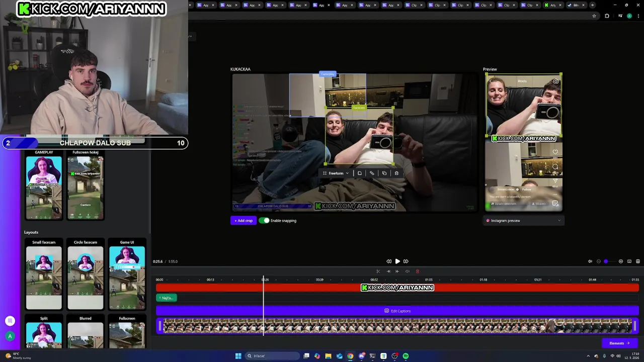Zoom out the timeline with the minus icon
Viewport: 644px width, 362px height.
tap(599, 261)
